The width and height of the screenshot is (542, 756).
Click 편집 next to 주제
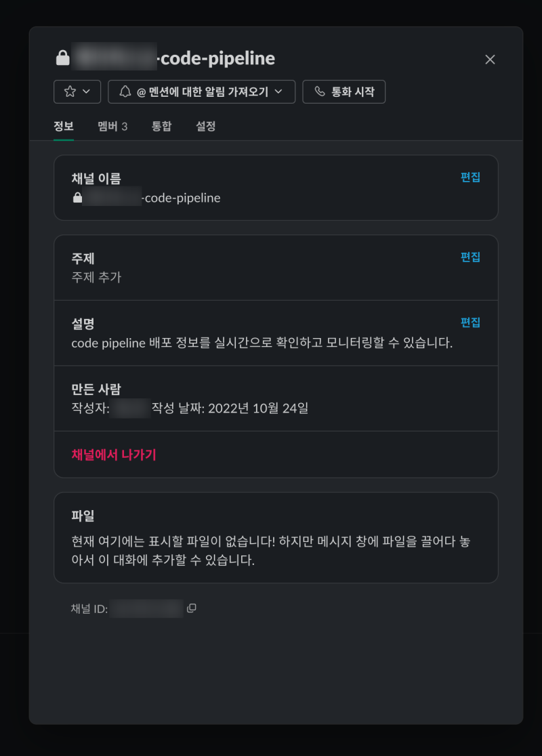(470, 257)
